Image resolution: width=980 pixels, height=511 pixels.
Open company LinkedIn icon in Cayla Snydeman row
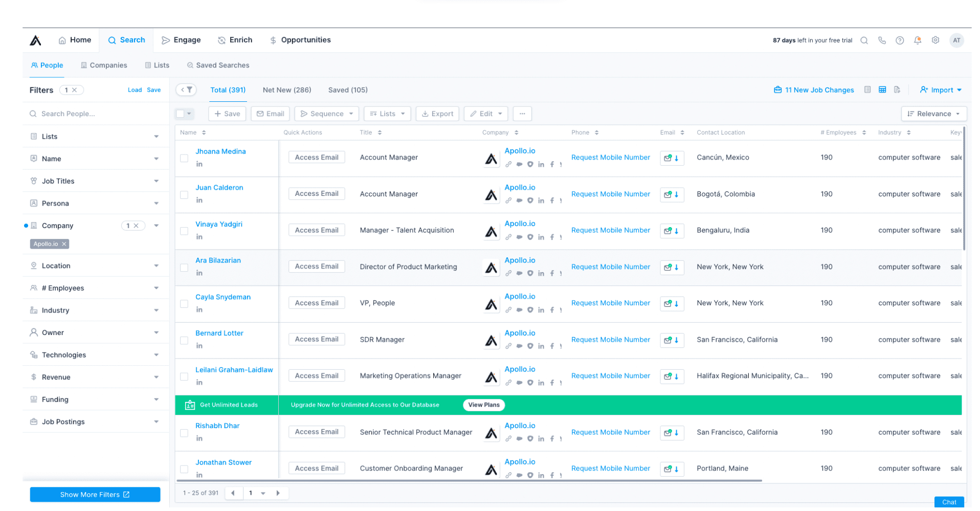pos(541,310)
